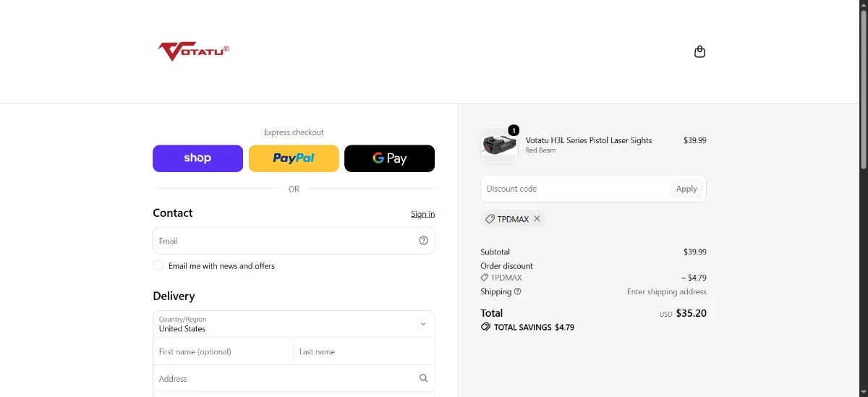The height and width of the screenshot is (397, 868).
Task: Click the total savings tag icon
Action: tap(485, 327)
